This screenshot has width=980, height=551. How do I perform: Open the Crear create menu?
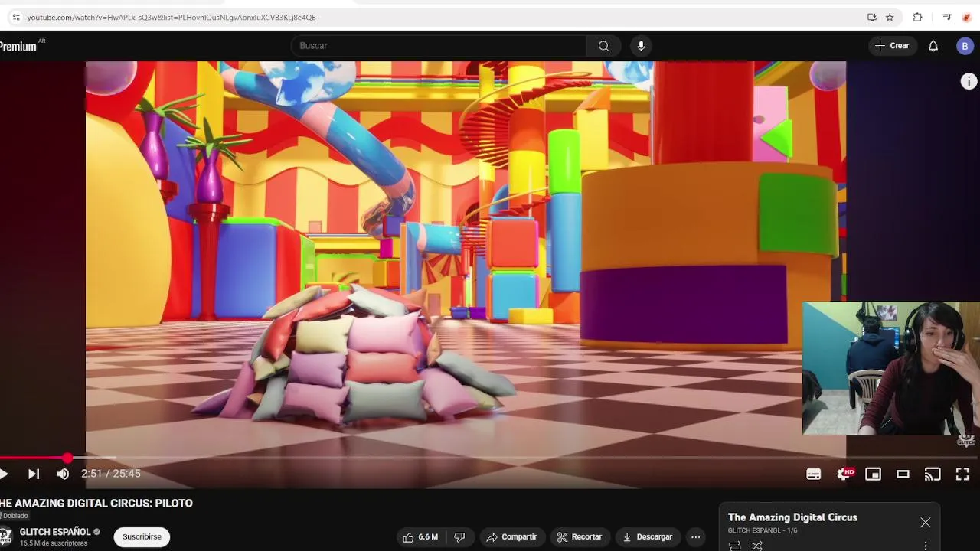pyautogui.click(x=892, y=46)
